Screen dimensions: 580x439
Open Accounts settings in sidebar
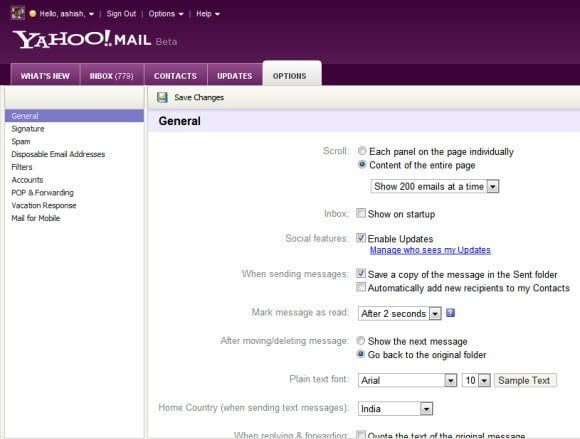click(x=27, y=180)
